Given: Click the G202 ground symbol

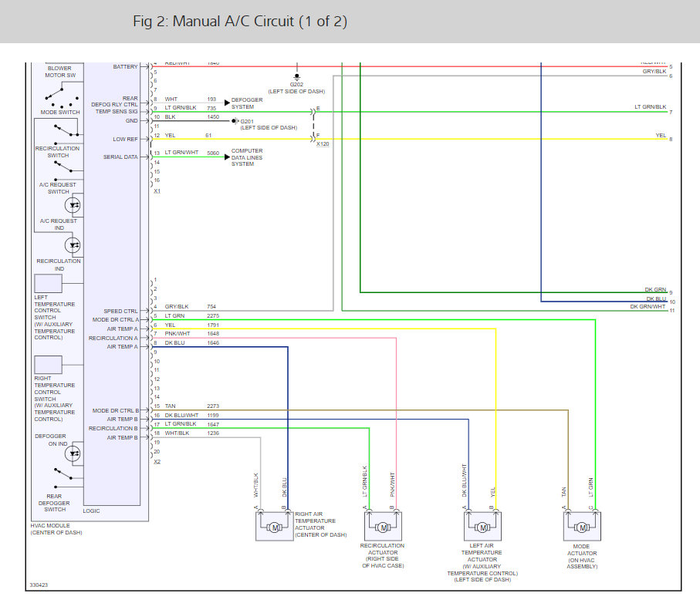Looking at the screenshot, I should 297,76.
